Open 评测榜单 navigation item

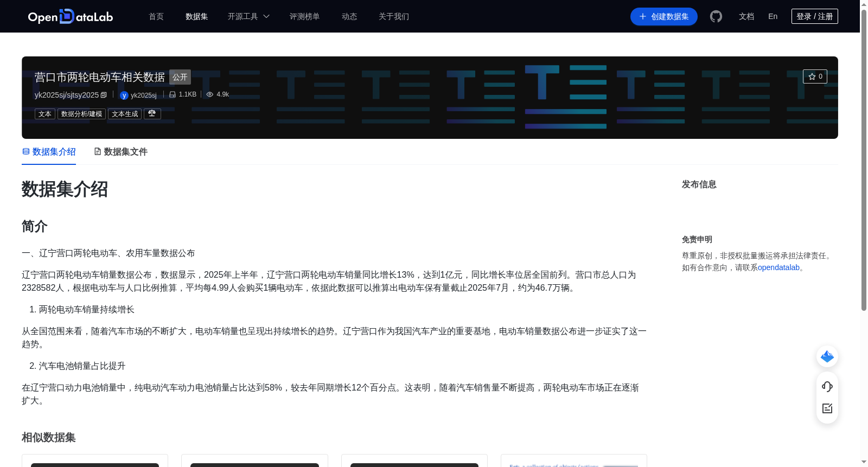coord(304,16)
